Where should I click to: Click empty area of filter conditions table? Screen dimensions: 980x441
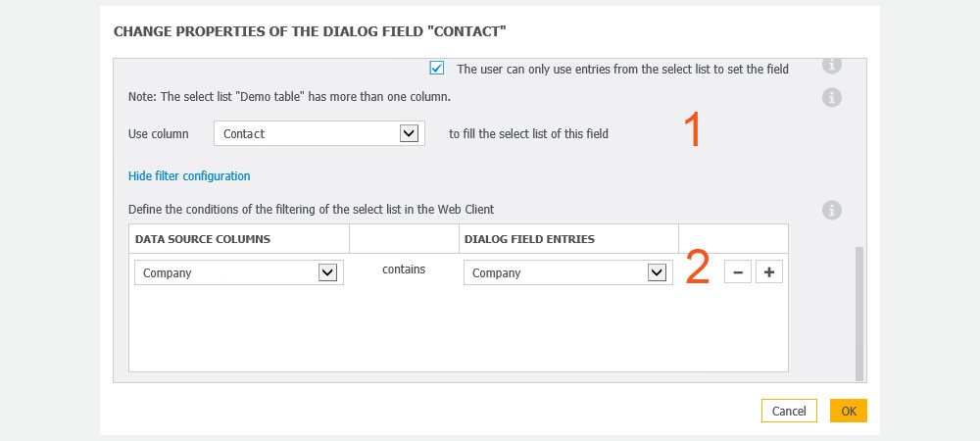[x=458, y=331]
